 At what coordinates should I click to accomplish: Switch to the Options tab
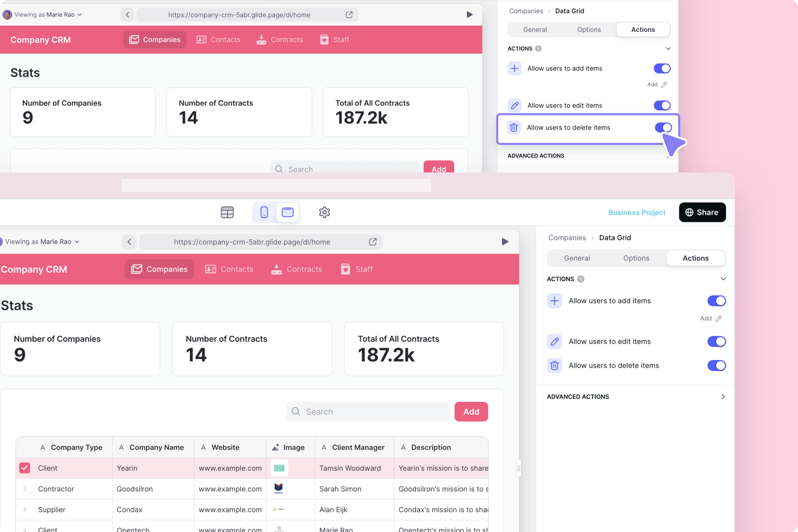click(x=636, y=258)
